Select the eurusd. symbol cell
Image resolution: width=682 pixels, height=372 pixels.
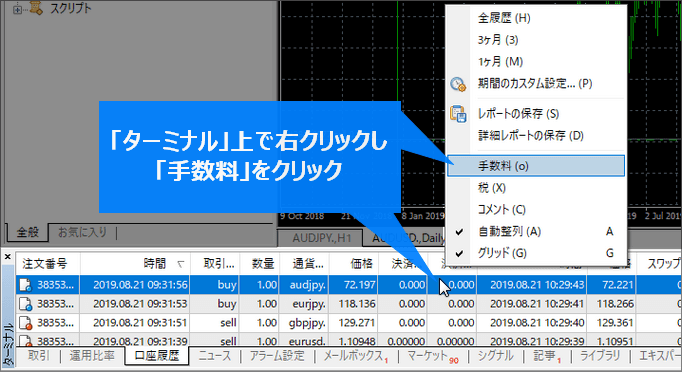308,341
